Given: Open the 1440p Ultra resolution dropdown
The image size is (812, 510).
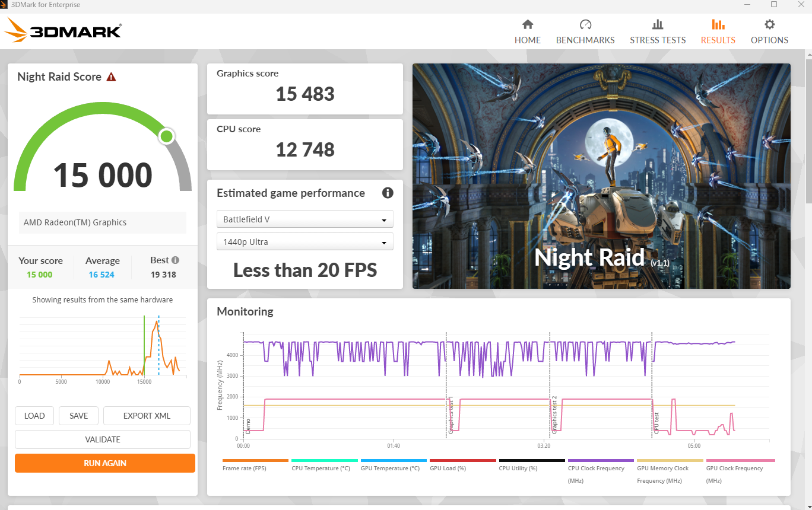Looking at the screenshot, I should pos(305,242).
